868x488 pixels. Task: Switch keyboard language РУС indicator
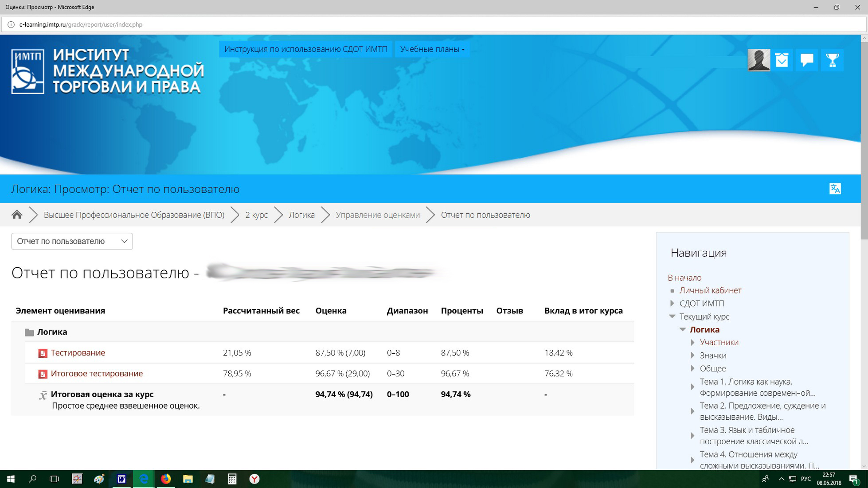[x=806, y=479]
